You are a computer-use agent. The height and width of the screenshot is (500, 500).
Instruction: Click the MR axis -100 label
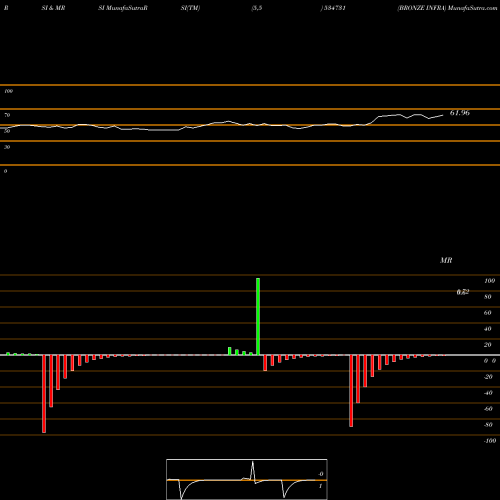pyautogui.click(x=490, y=441)
